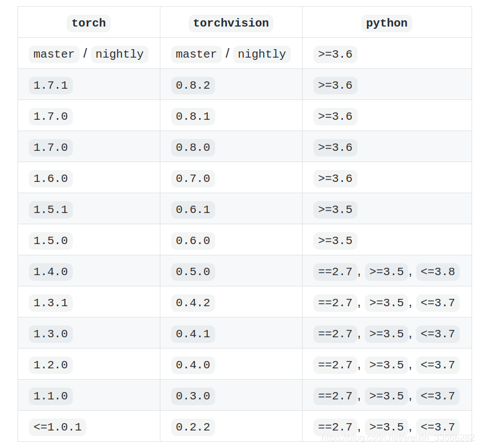Viewport: 480px width, 448px height.
Task: Click torchvision version 0.2.2
Action: (193, 428)
